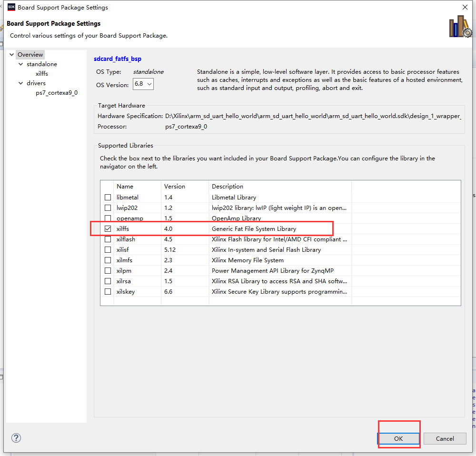
Task: Click the Processor value ps7_cortexa9_0
Action: [187, 127]
